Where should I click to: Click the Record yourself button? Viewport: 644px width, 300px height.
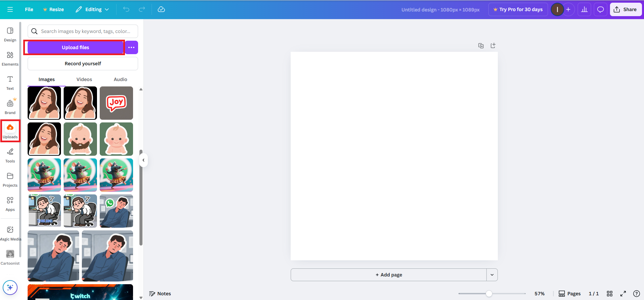83,64
